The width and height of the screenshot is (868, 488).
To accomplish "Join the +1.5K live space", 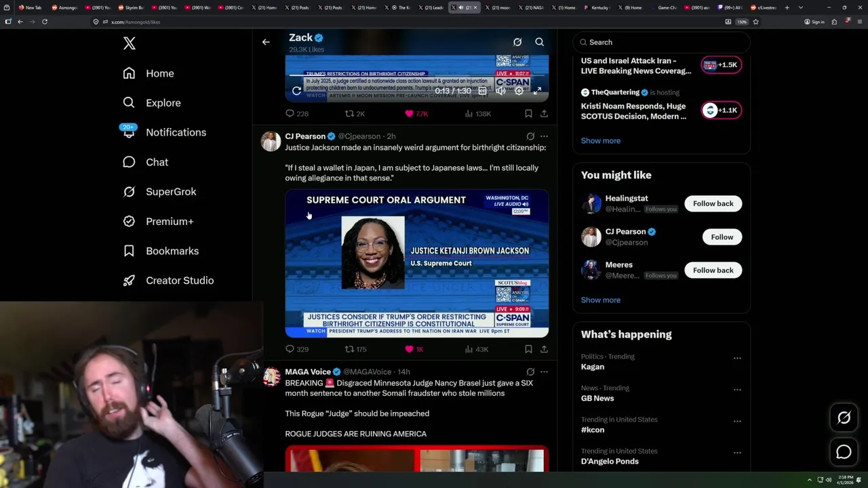I will [x=722, y=65].
